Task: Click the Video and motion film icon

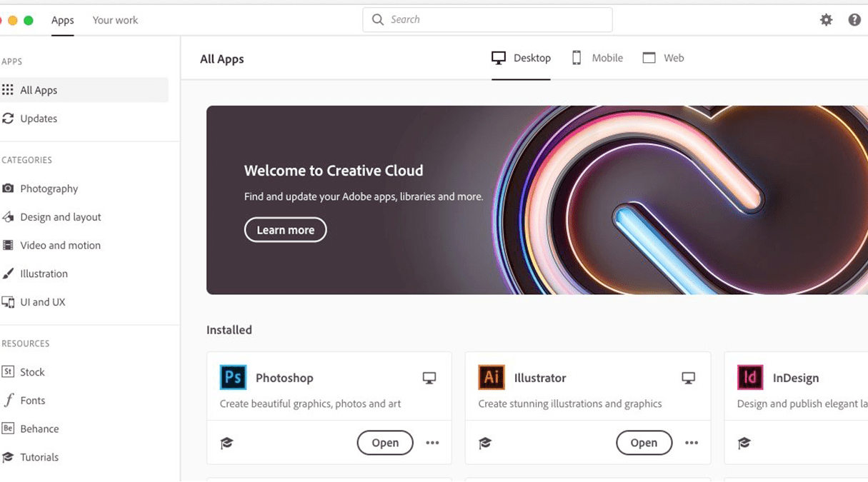Action: [x=8, y=245]
